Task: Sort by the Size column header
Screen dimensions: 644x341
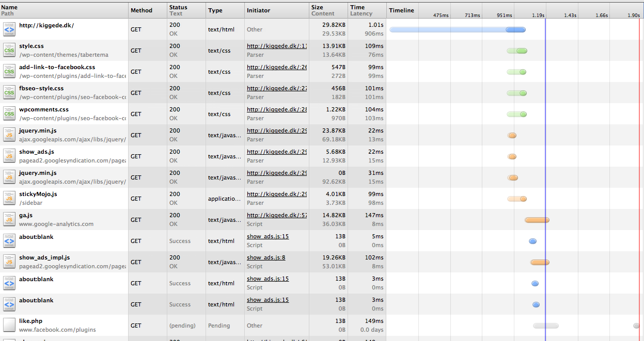Action: pos(317,8)
